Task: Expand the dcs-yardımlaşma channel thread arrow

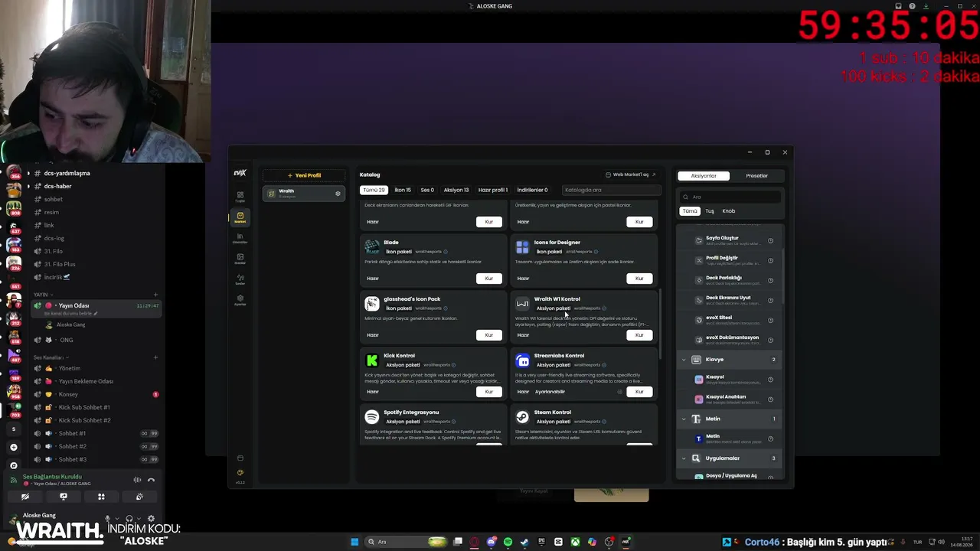Action: pyautogui.click(x=28, y=173)
